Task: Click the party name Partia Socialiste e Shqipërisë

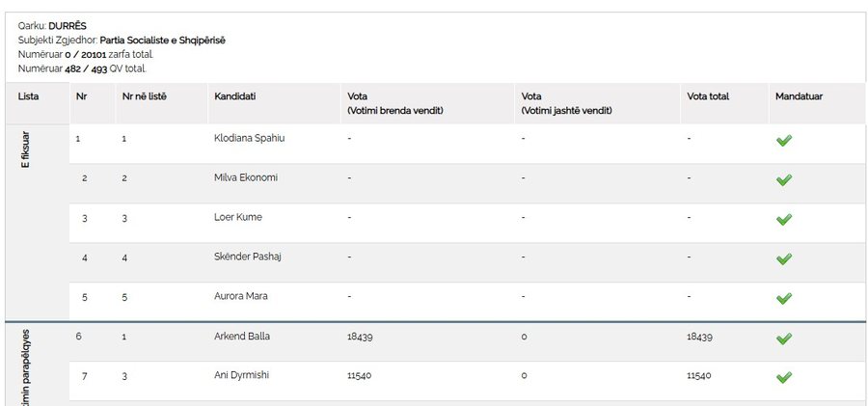Action: 163,41
